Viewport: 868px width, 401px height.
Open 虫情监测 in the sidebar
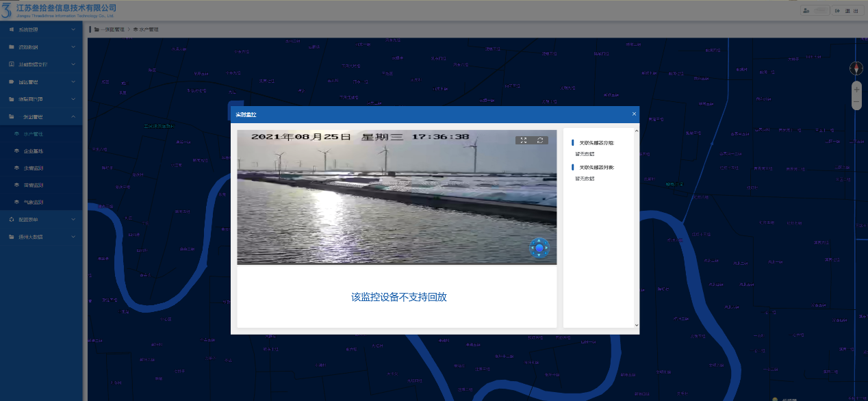[33, 168]
